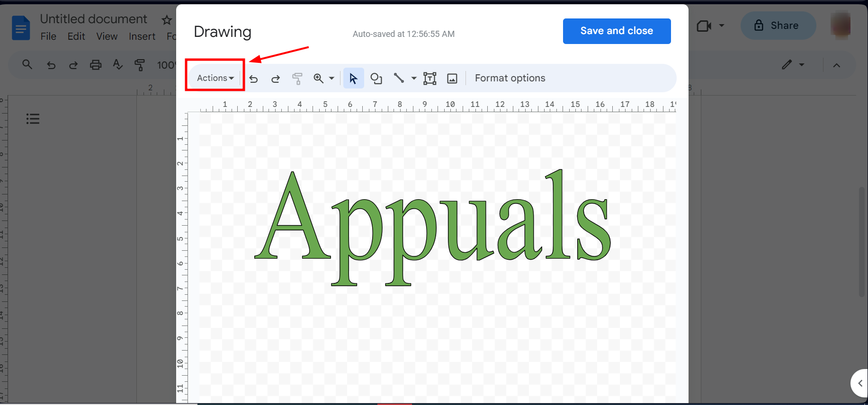Click the Untitled document title

[x=94, y=19]
